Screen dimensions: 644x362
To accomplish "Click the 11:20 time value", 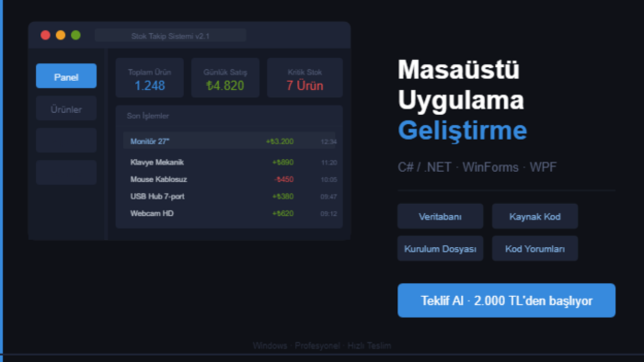I will tap(328, 163).
